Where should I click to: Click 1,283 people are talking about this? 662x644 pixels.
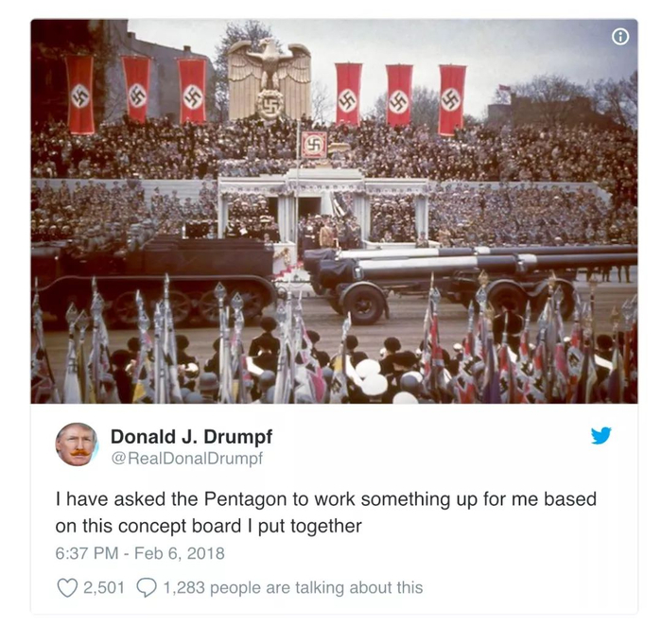pos(292,587)
